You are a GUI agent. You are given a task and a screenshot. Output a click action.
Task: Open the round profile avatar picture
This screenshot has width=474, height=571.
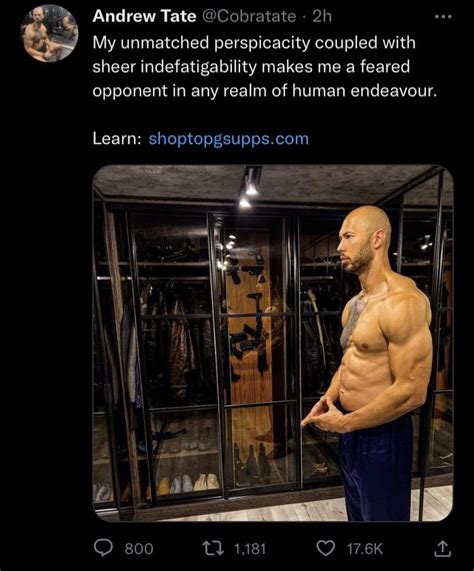(x=49, y=34)
